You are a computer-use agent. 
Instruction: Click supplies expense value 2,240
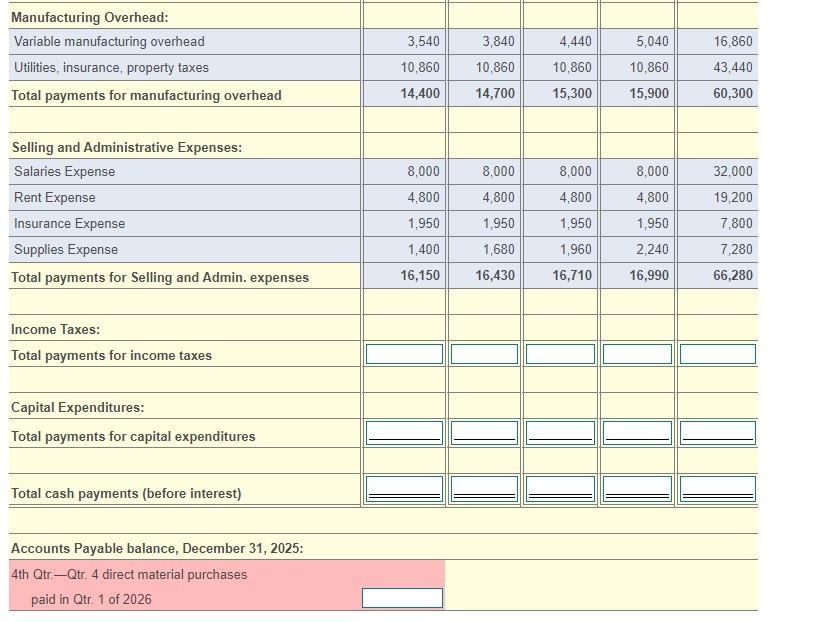click(652, 249)
